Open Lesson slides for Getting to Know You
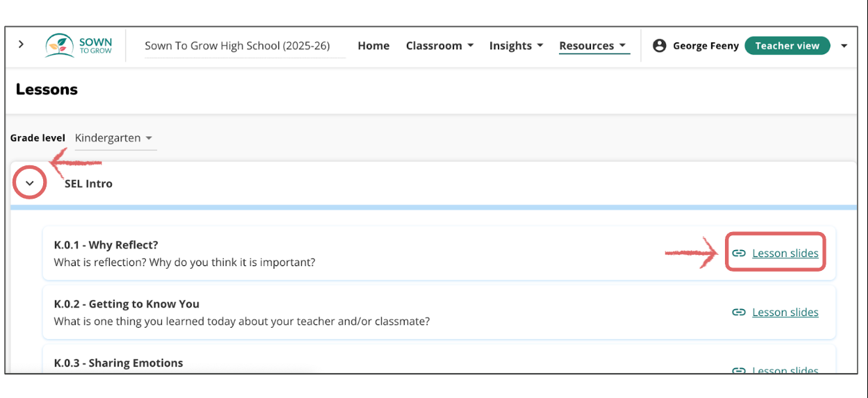Viewport: 868px width, 398px height. [785, 313]
